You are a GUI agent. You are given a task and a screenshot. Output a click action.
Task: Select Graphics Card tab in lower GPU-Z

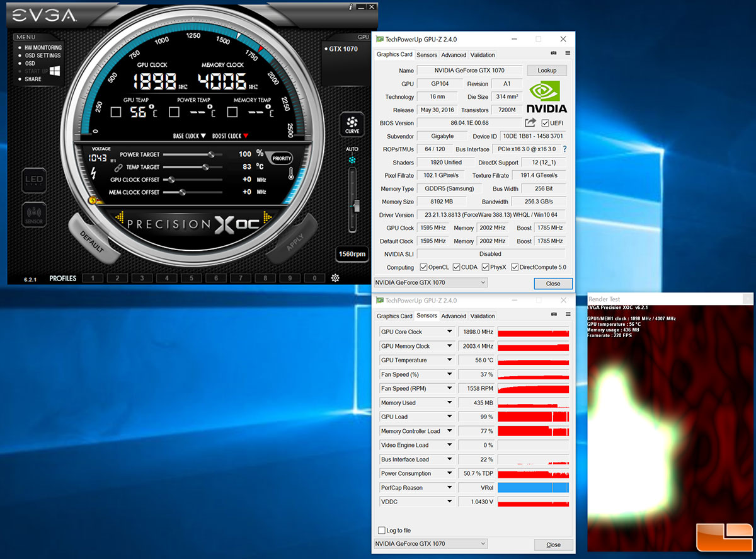pyautogui.click(x=394, y=316)
